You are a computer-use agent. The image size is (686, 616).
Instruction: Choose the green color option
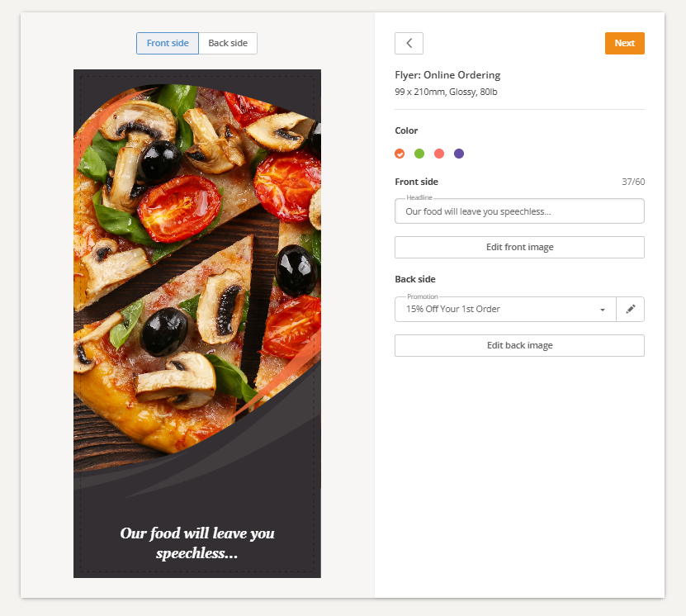[x=419, y=154]
